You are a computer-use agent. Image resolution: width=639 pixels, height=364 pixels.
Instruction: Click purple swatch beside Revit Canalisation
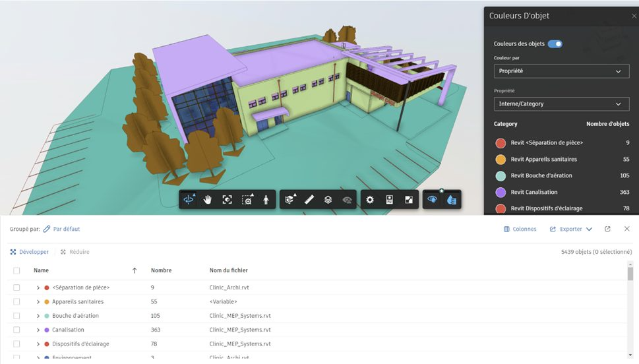click(501, 193)
